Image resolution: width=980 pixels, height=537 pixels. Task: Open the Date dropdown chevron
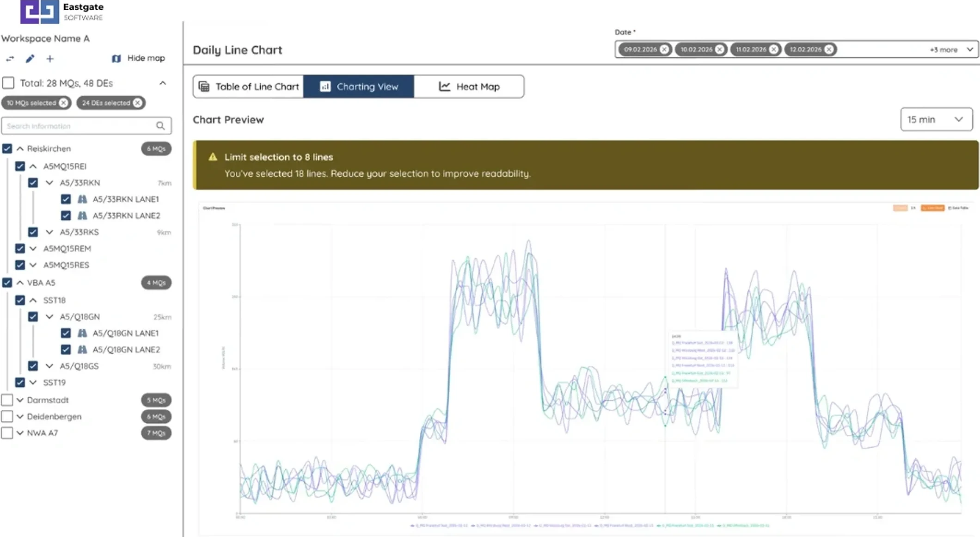tap(970, 49)
